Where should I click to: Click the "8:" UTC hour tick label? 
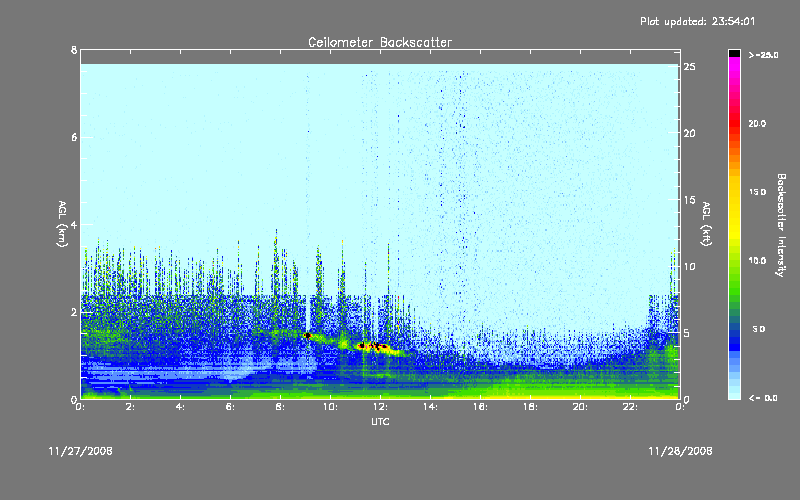coord(280,407)
